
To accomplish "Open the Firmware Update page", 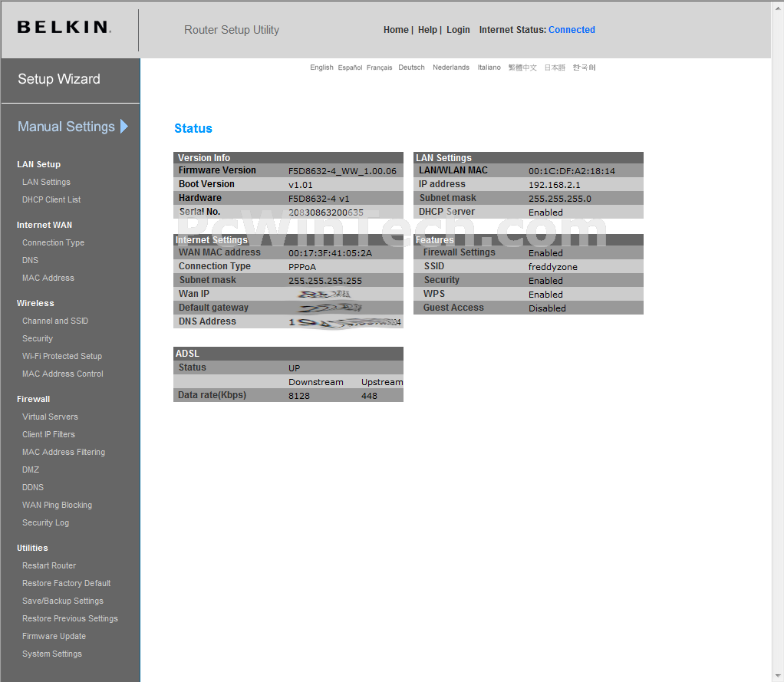I will click(54, 636).
